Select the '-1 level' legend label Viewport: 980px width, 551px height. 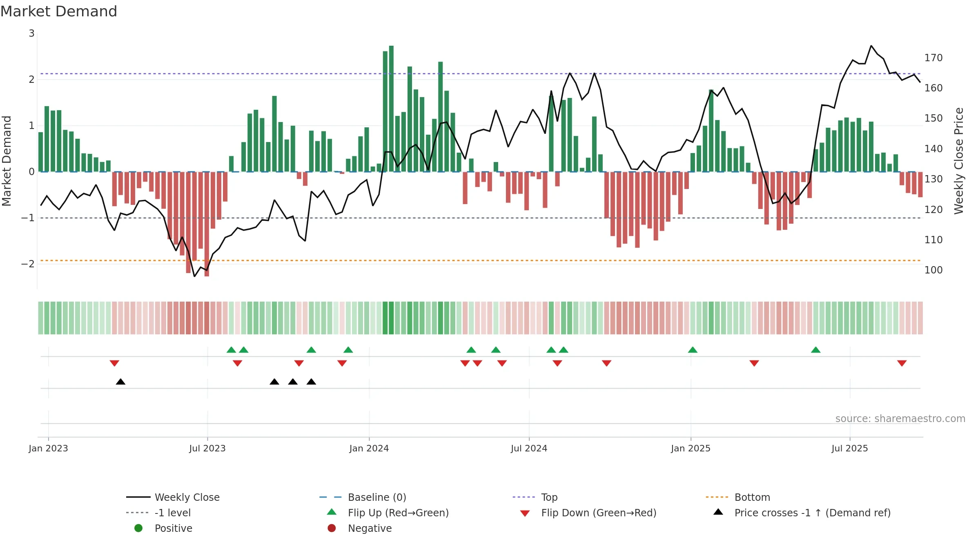click(173, 513)
